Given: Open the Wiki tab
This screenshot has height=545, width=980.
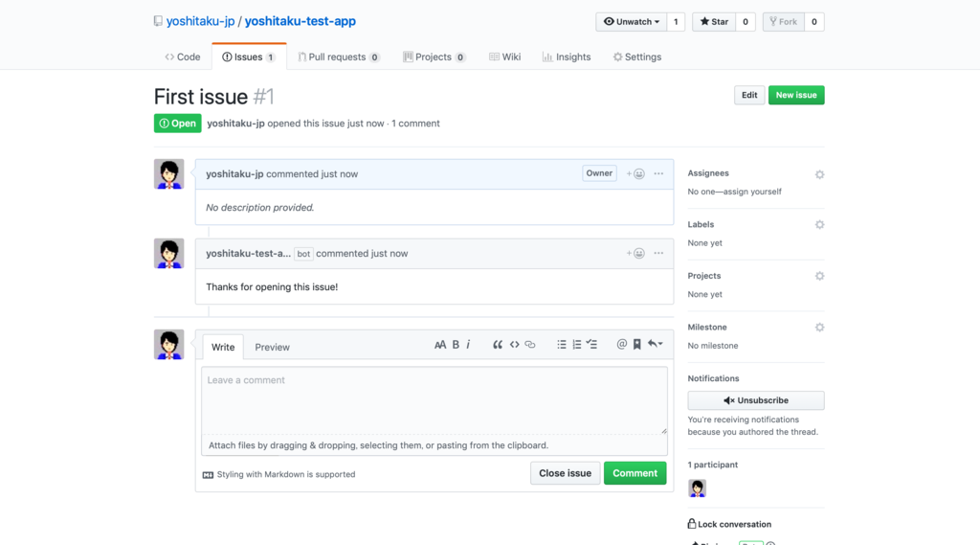Looking at the screenshot, I should tap(504, 57).
